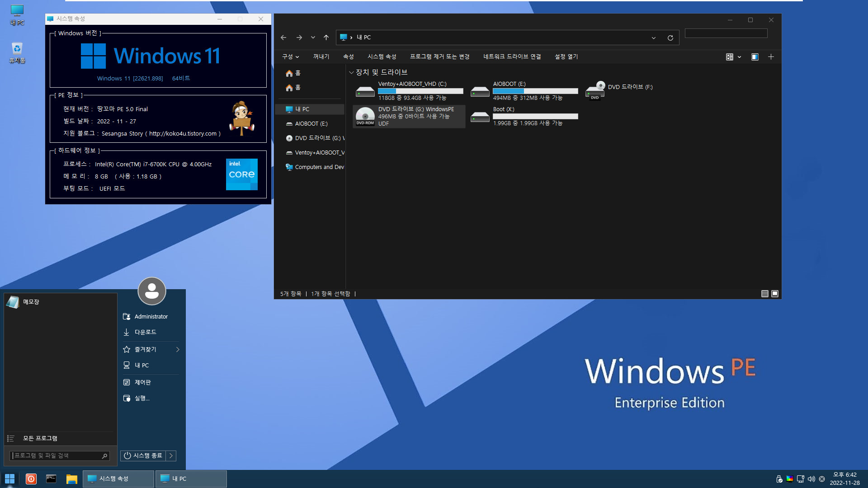Expand shutdown options arrow
The image size is (868, 488).
171,455
